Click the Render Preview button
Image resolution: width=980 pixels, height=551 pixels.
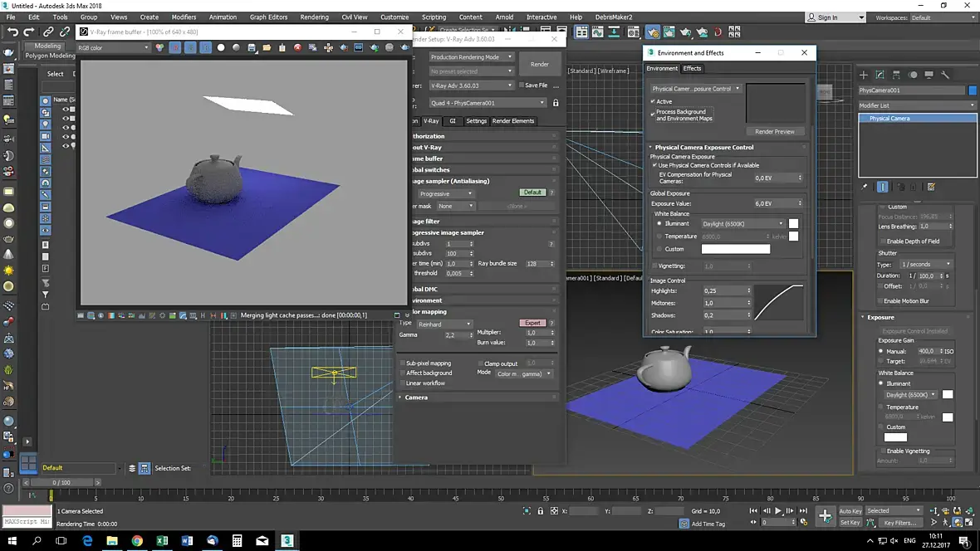pyautogui.click(x=774, y=131)
